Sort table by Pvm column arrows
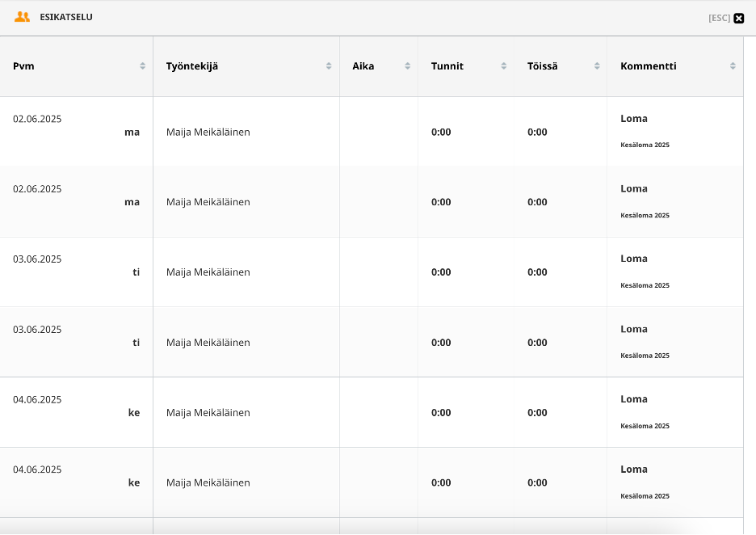This screenshot has height=535, width=756. (x=143, y=66)
